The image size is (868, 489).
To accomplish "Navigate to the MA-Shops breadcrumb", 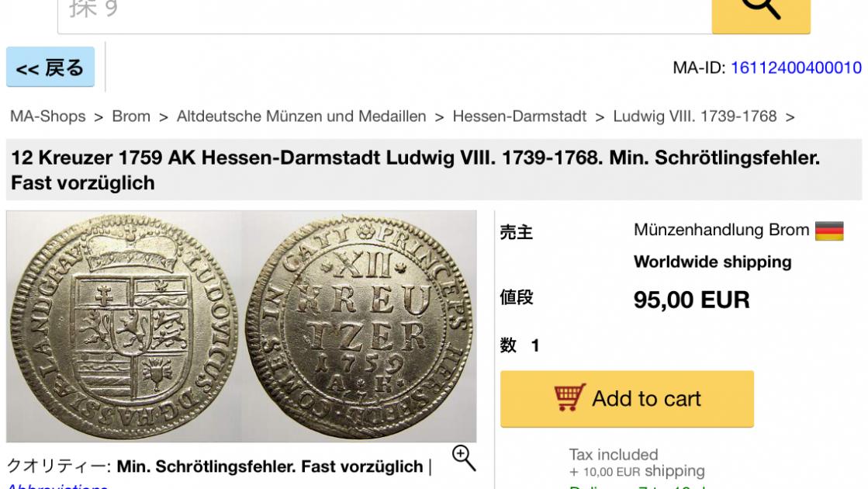I will point(47,116).
